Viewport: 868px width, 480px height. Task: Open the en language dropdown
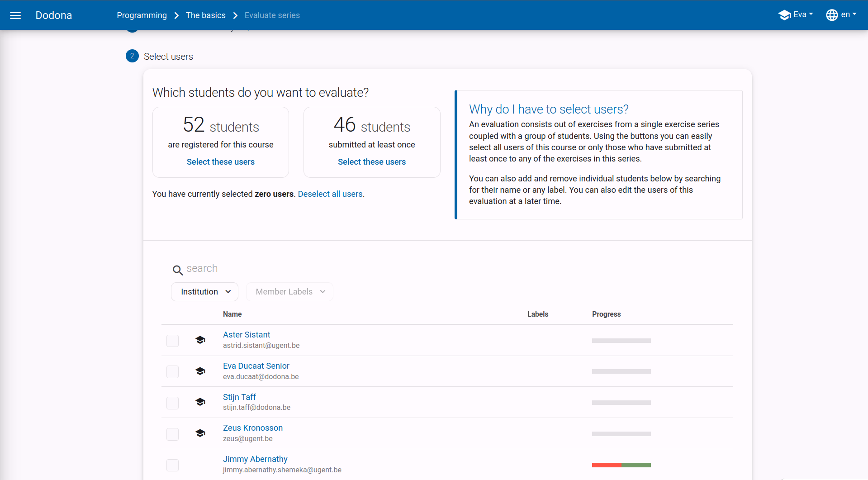(841, 14)
